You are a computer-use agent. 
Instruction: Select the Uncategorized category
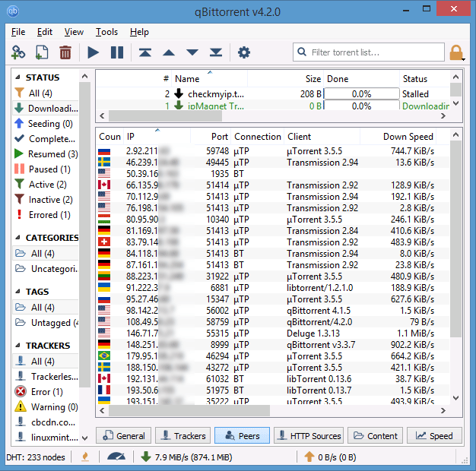click(x=46, y=268)
